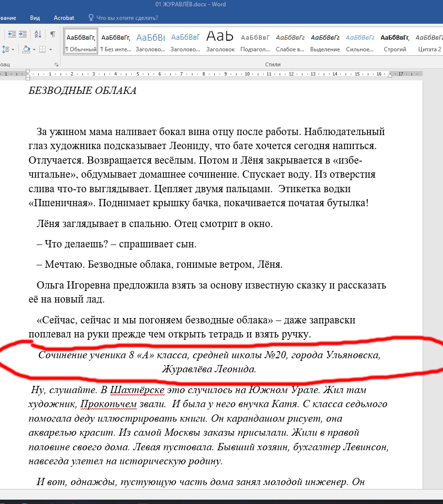Click the line '– Что делаешь? – спрашивает сын.'
This screenshot has height=504, width=443.
coord(116,244)
